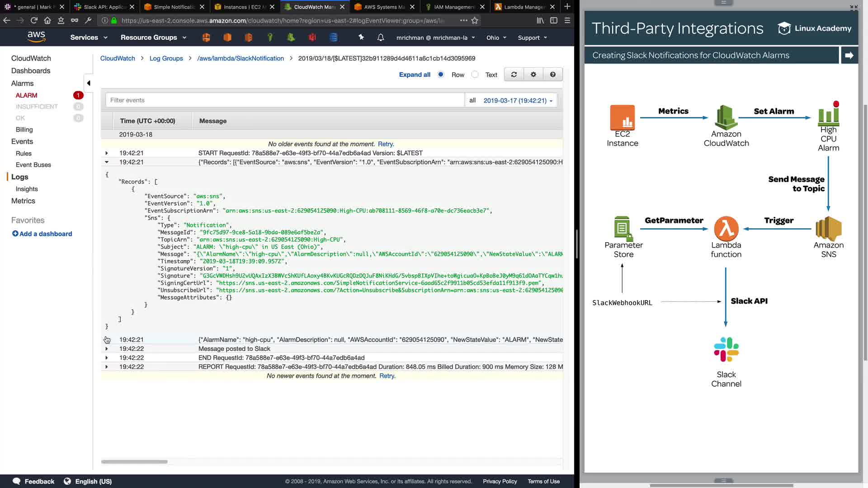Open the log viewer settings gear
The width and height of the screenshot is (868, 488).
533,75
